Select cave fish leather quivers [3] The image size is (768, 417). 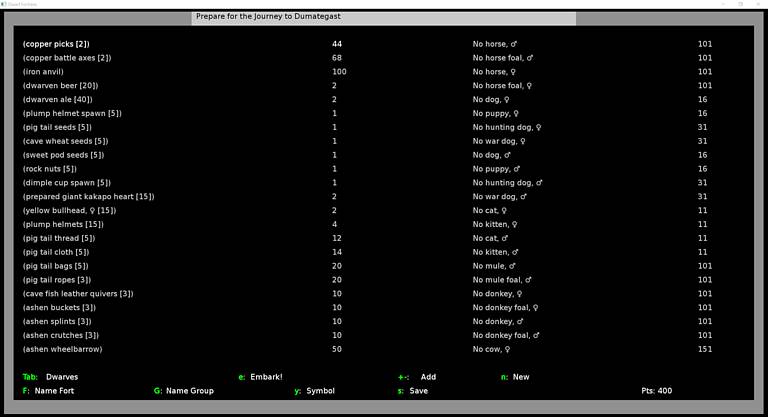point(78,294)
